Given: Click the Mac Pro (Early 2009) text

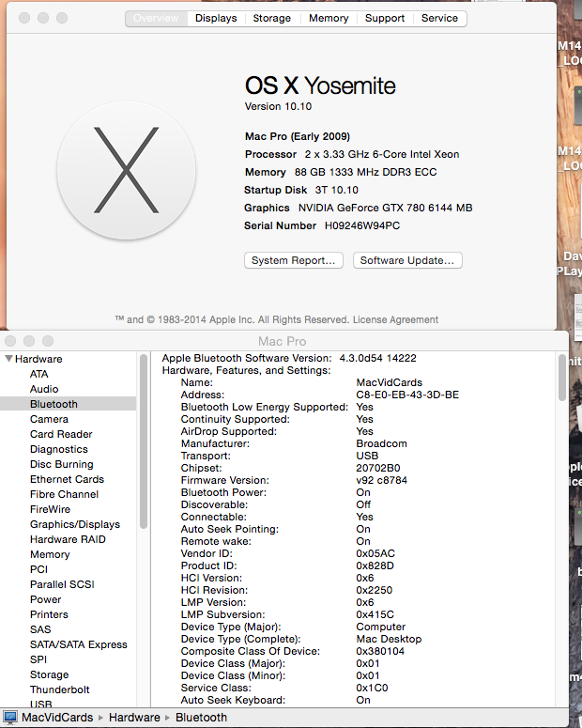Looking at the screenshot, I should click(298, 136).
